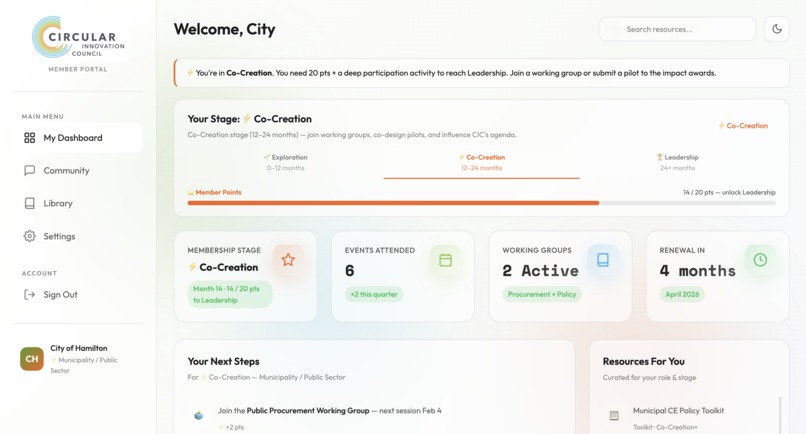806x434 pixels.
Task: Click the cube icon beside Public Procurement step
Action: (x=198, y=415)
